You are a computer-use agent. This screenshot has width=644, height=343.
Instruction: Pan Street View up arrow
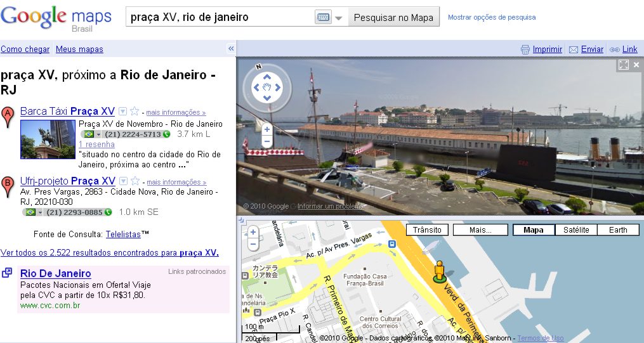click(267, 77)
